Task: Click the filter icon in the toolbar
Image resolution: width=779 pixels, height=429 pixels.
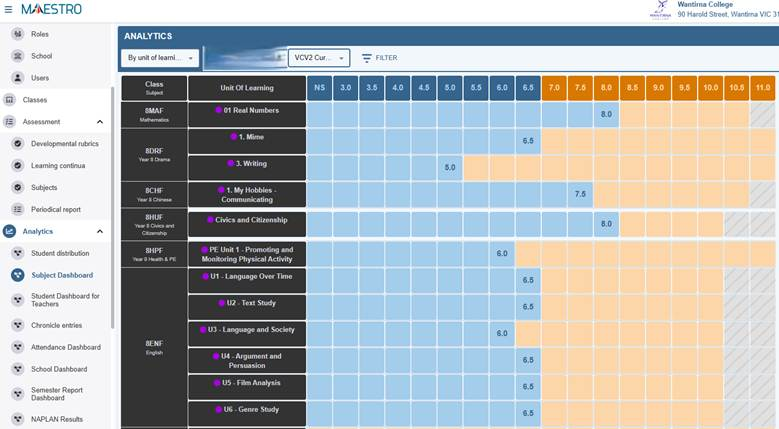Action: [367, 58]
